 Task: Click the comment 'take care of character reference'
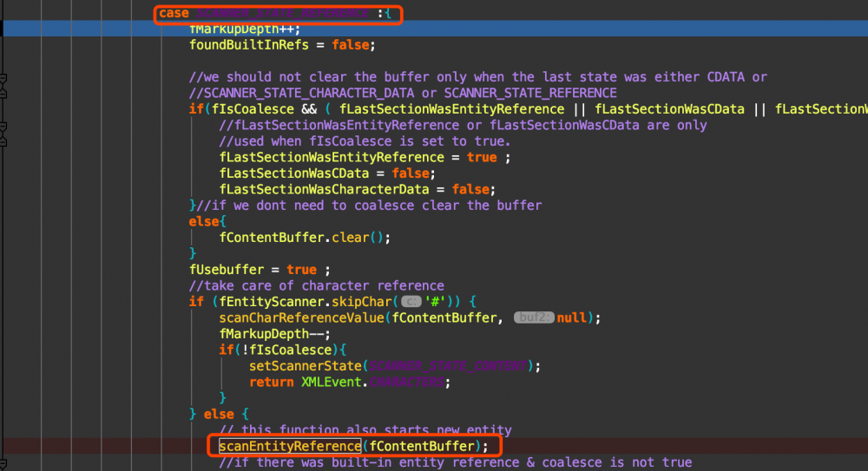click(316, 285)
